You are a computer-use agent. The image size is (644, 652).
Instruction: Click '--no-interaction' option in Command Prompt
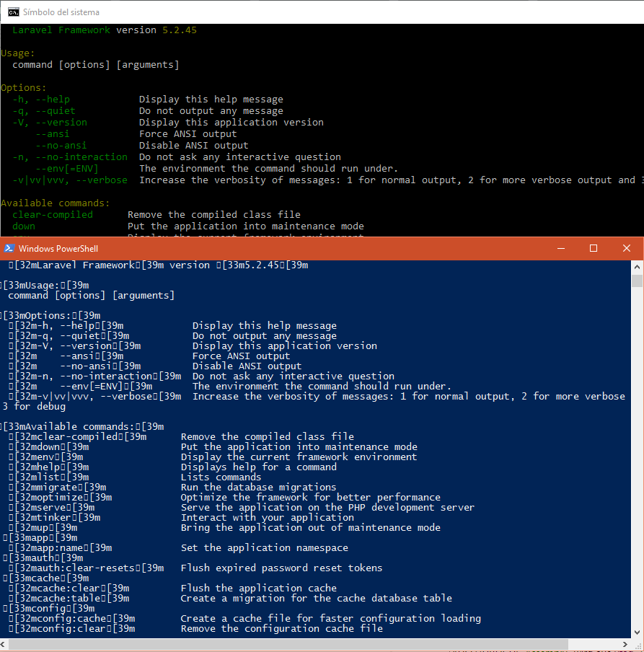pos(81,157)
